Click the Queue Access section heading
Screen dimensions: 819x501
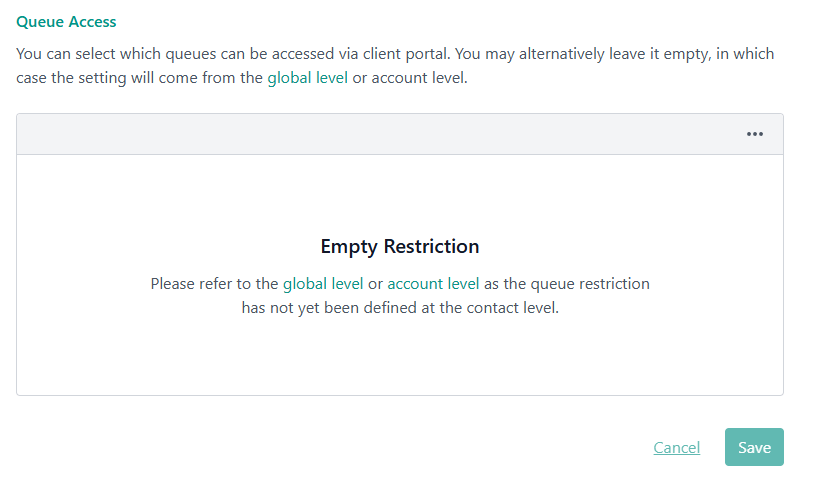66,21
